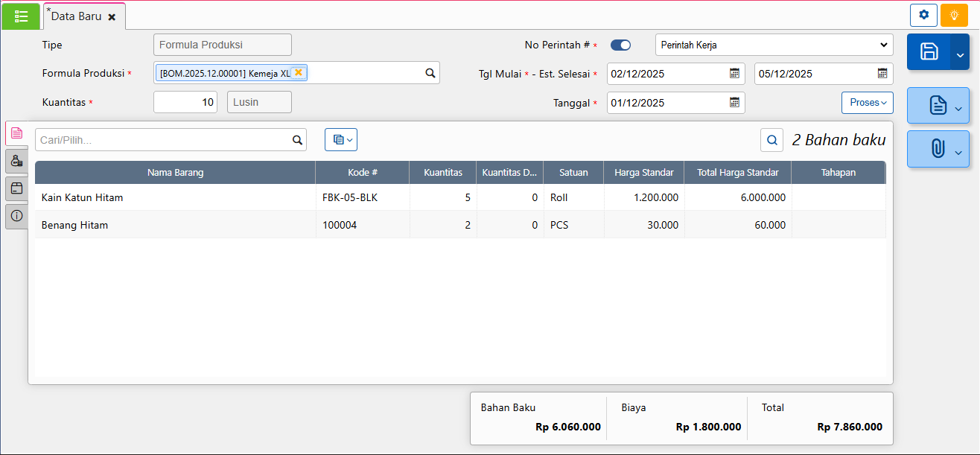Search Formula Produksi with magnifier icon
Viewport: 980px width, 455px height.
pos(430,73)
